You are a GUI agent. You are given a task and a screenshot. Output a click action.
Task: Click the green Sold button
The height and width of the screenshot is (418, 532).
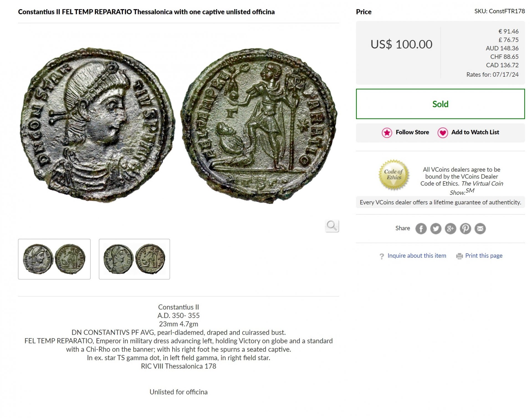[x=440, y=104]
